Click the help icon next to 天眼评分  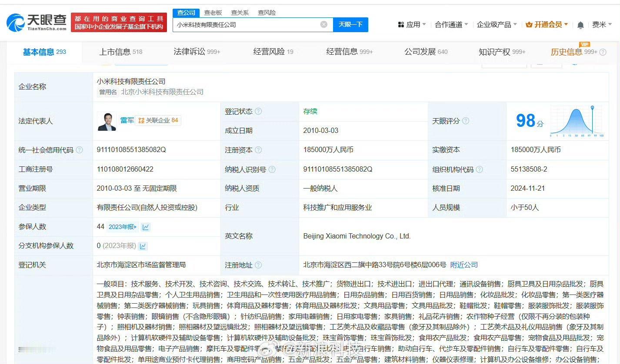466,121
